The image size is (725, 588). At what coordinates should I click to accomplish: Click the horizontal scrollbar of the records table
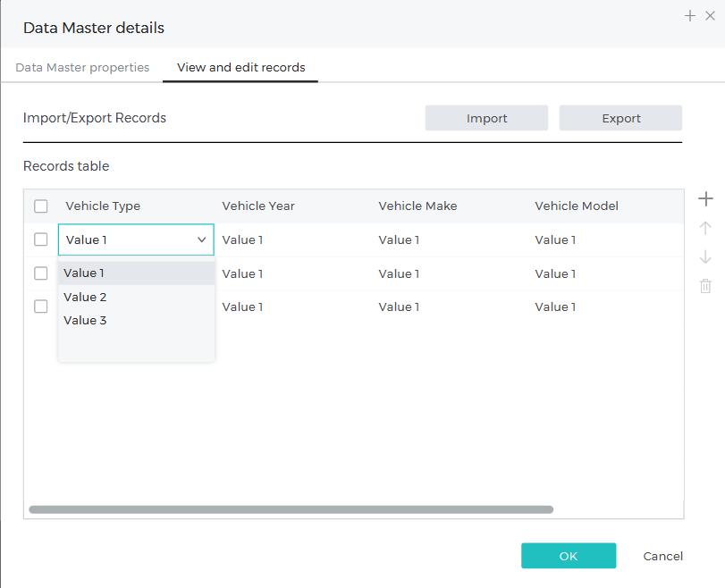291,509
